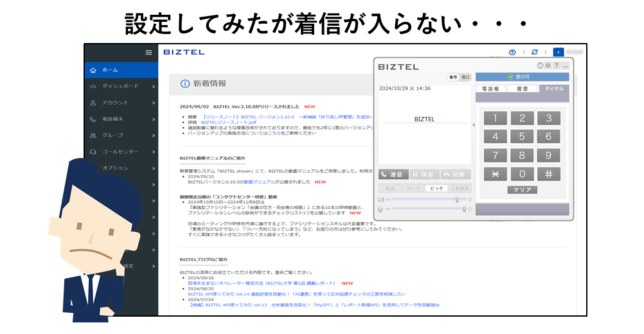Image resolution: width=644 pixels, height=334 pixels.
Task: Click the softphone question mark help icon
Action: pos(557,66)
